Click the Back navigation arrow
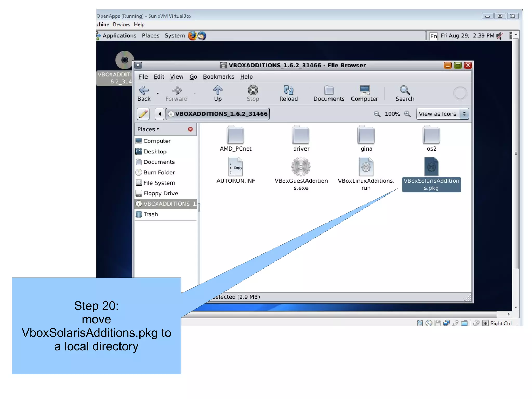The image size is (532, 399). click(x=144, y=94)
